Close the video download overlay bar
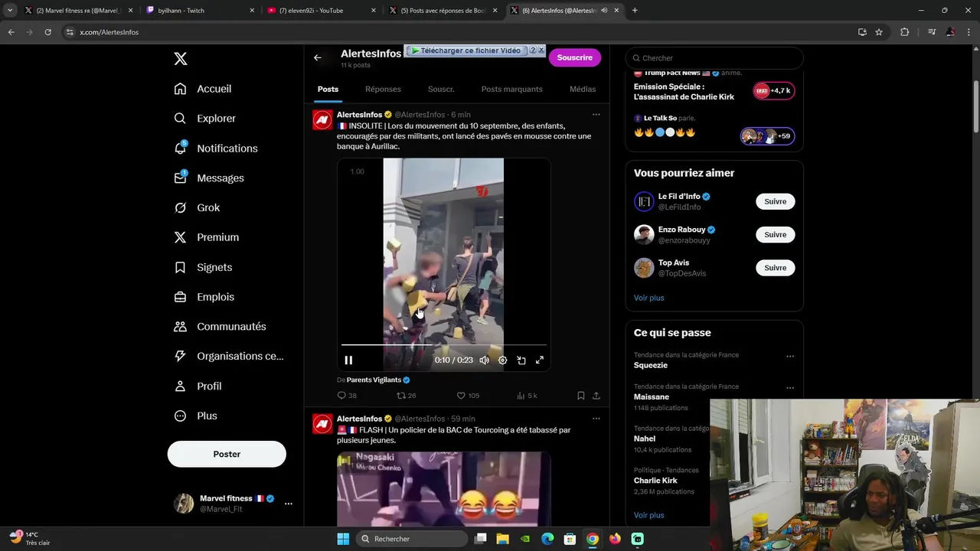The width and height of the screenshot is (980, 551). click(x=541, y=51)
